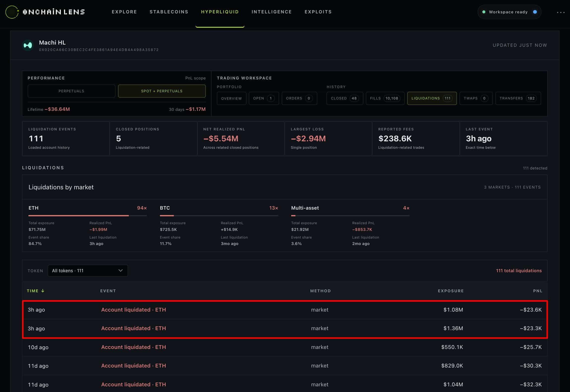Image resolution: width=570 pixels, height=392 pixels.
Task: Click the Workspace ready status pill
Action: (509, 12)
